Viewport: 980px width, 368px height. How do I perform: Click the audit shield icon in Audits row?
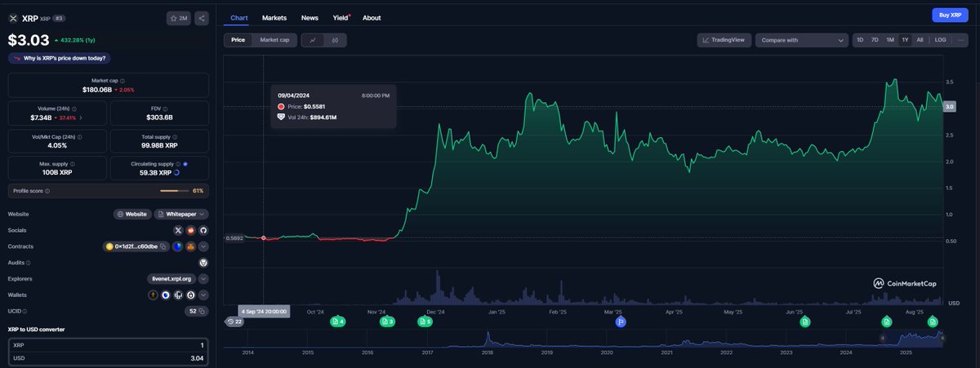click(x=203, y=263)
